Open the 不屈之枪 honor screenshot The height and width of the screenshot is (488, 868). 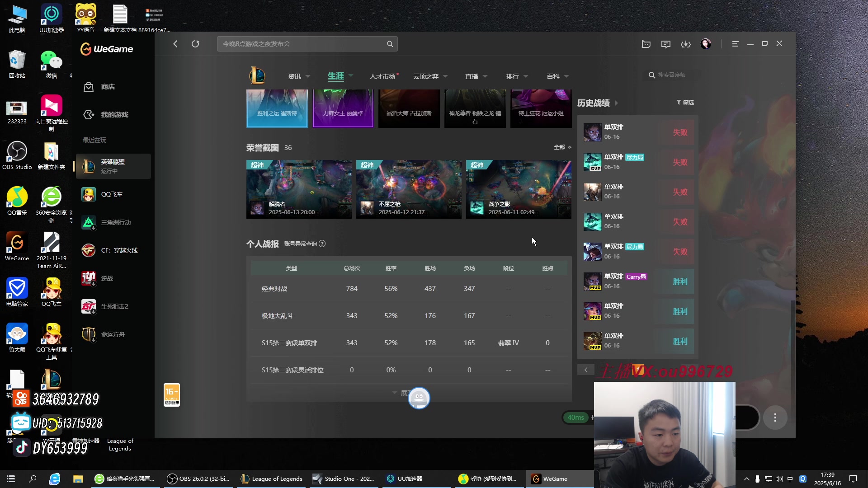tap(409, 189)
